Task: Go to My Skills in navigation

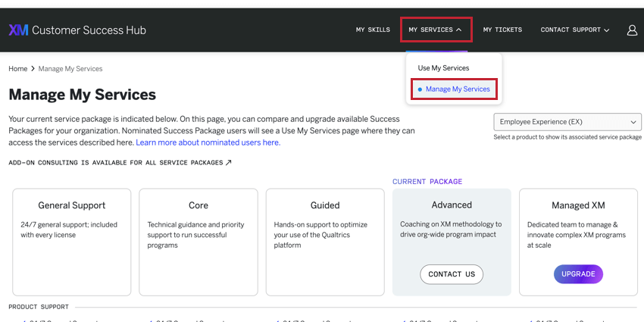Action: pyautogui.click(x=373, y=30)
